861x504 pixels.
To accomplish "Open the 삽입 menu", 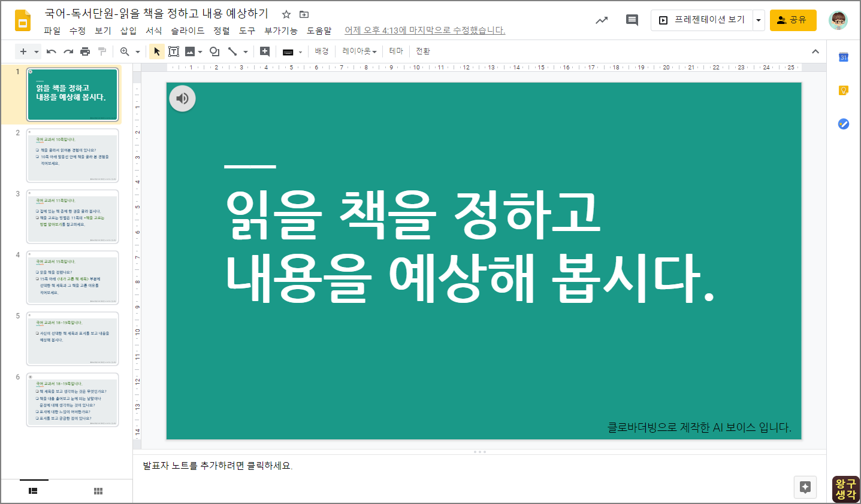I will click(x=128, y=31).
